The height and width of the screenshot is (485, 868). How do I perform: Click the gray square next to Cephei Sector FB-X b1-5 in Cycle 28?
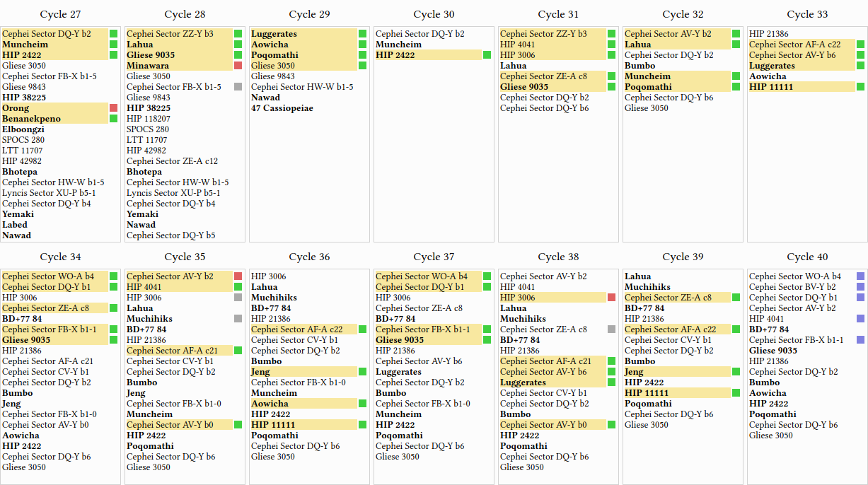(238, 87)
